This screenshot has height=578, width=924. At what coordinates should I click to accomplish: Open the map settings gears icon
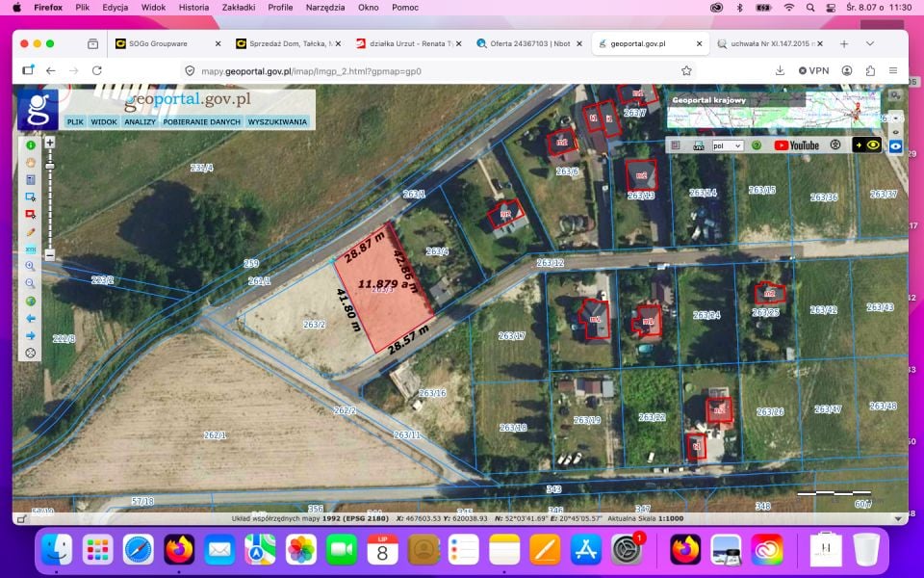896,95
